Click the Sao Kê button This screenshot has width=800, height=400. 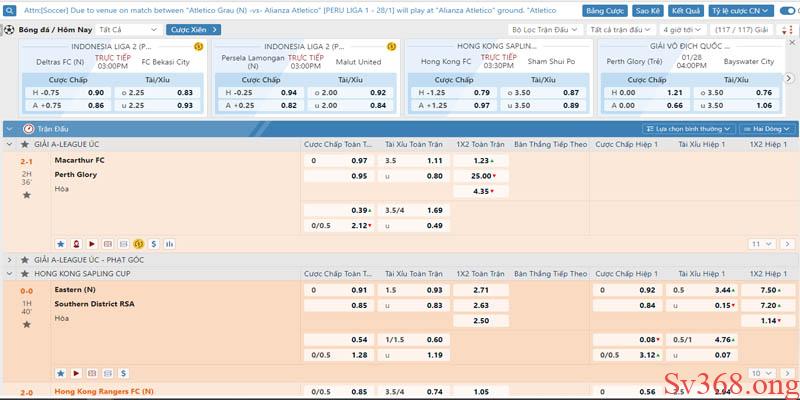[x=647, y=10]
